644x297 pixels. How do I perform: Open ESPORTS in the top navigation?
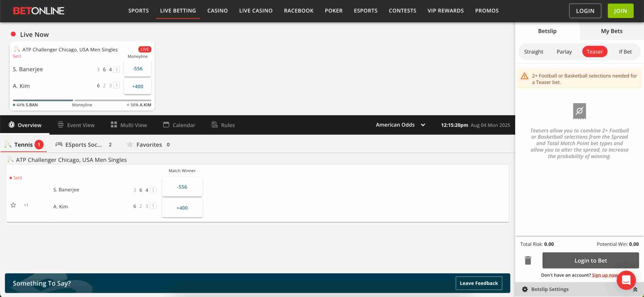366,11
